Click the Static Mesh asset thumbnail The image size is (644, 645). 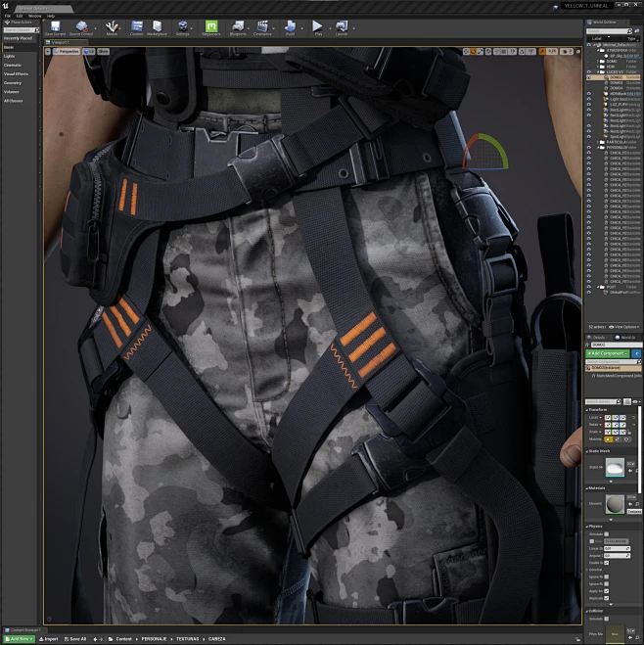point(615,467)
